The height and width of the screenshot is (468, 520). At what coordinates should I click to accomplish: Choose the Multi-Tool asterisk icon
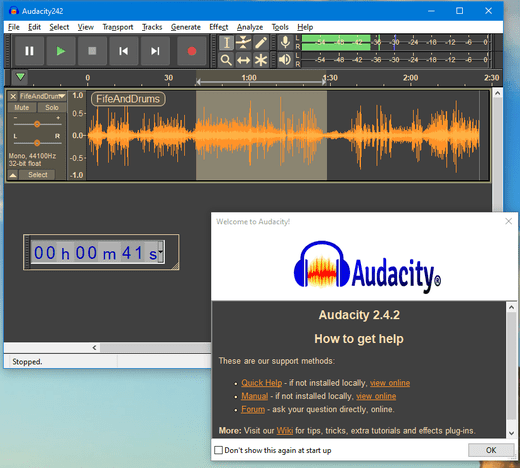tap(261, 60)
